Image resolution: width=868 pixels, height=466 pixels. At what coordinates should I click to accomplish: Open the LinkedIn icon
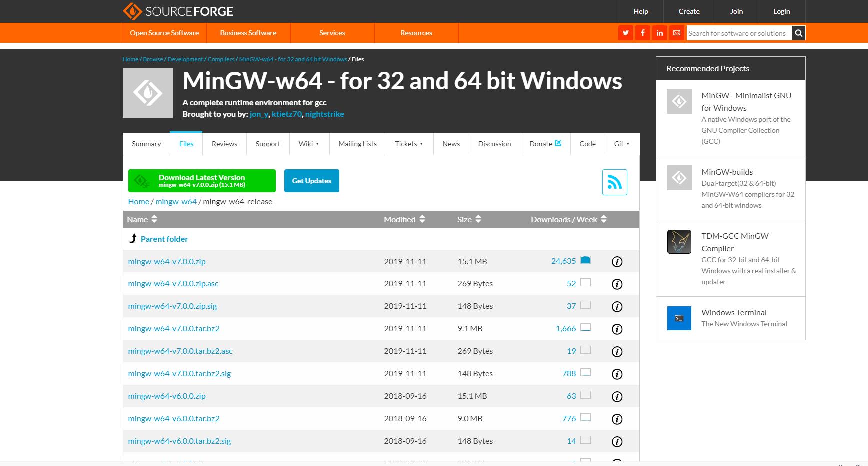coord(659,33)
